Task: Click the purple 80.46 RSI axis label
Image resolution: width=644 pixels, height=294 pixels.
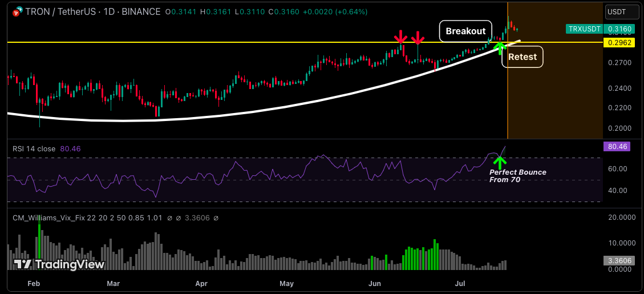Action: pyautogui.click(x=616, y=146)
